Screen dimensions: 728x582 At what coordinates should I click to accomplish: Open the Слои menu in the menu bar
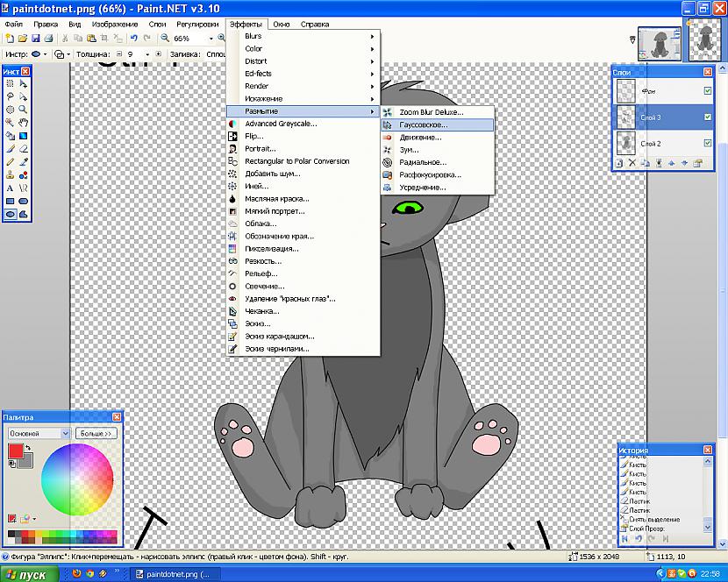[157, 25]
